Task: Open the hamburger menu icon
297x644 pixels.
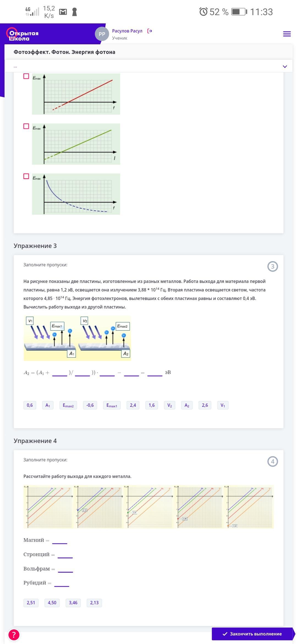Action: (x=287, y=34)
